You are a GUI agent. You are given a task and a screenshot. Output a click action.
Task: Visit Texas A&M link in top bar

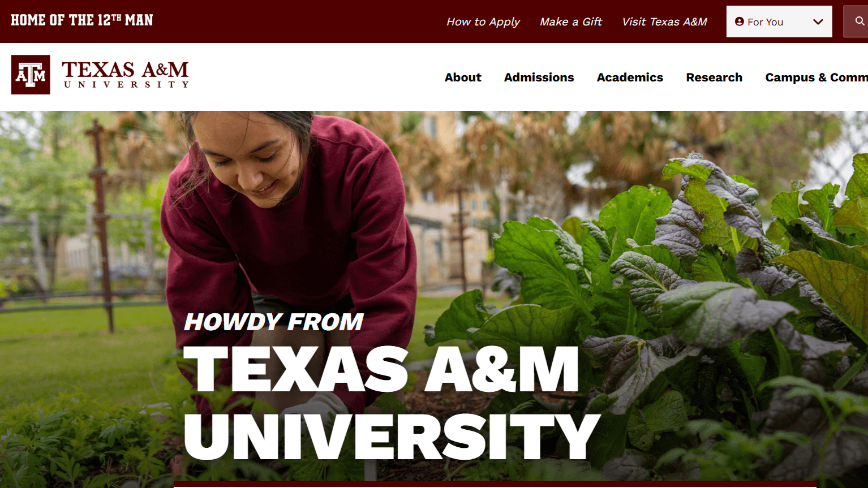(x=664, y=21)
